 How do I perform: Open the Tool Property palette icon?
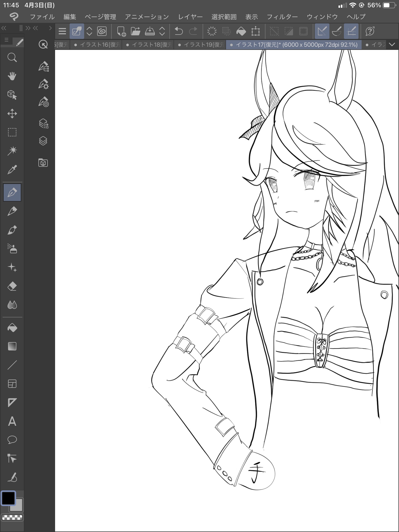click(43, 84)
